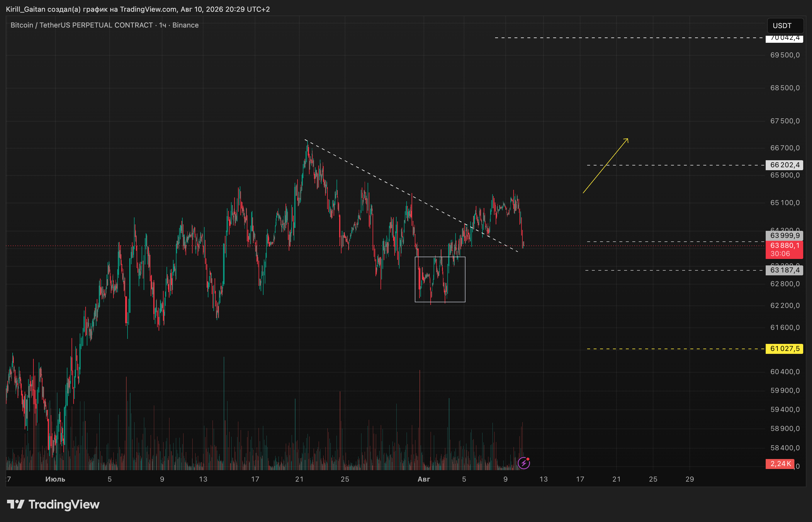Viewport: 812px width, 522px height.
Task: Open the USDT currency selector
Action: pos(785,26)
